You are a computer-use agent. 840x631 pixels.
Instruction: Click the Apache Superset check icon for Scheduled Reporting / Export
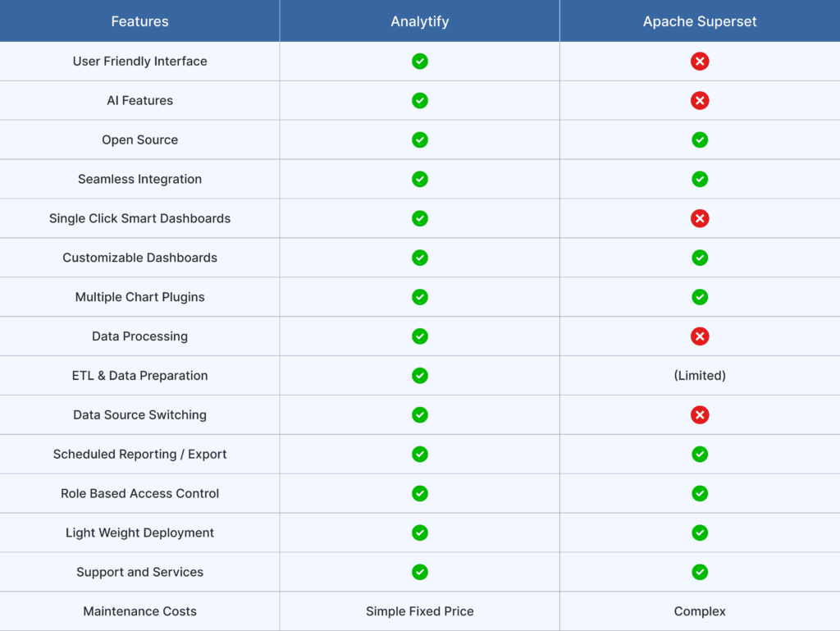click(700, 455)
